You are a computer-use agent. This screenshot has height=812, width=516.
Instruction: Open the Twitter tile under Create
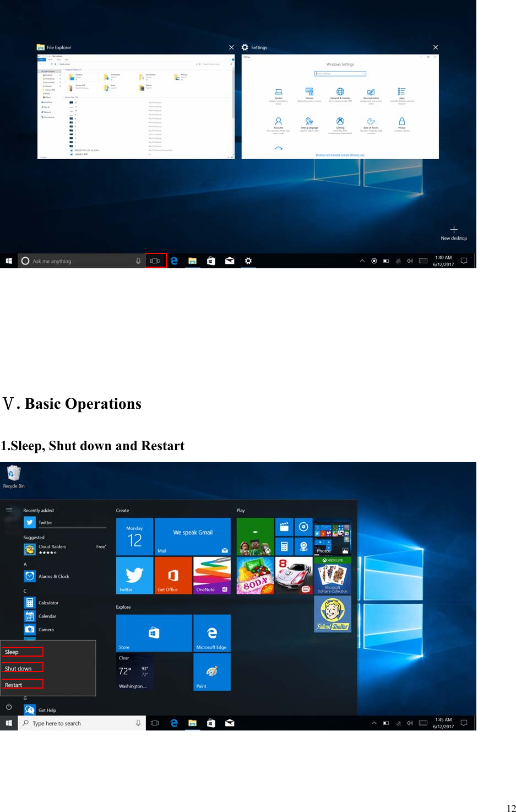click(x=135, y=575)
